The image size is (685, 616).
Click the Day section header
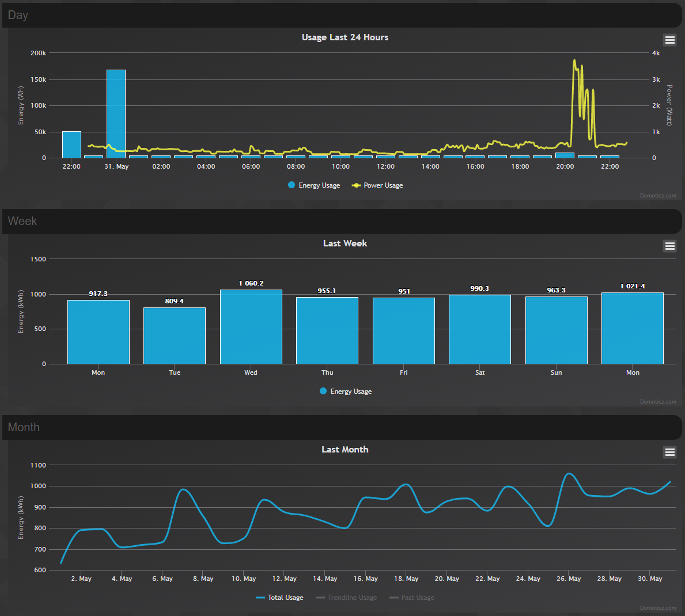tap(342, 16)
